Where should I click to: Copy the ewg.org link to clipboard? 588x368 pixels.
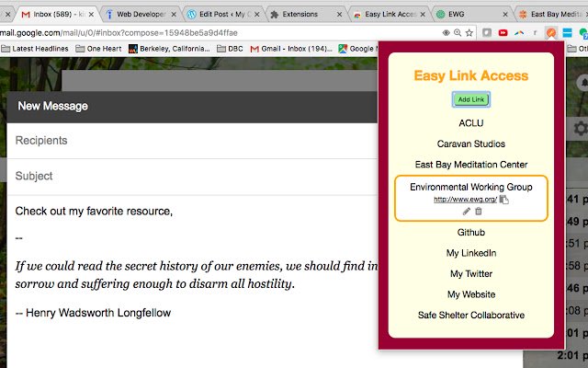[x=504, y=200]
